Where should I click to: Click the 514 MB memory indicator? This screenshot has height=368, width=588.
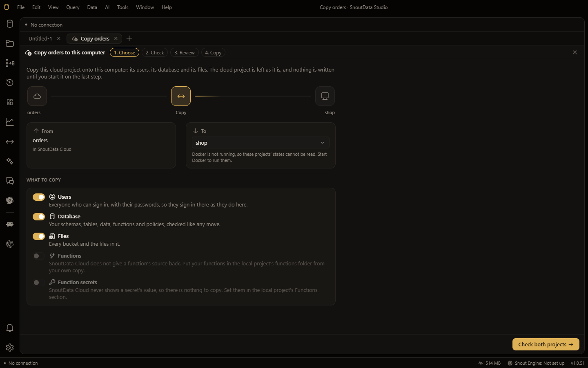[489, 363]
